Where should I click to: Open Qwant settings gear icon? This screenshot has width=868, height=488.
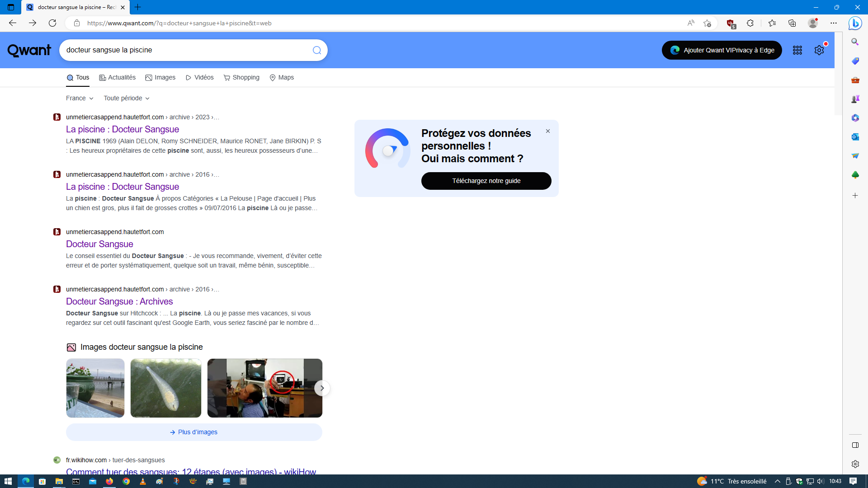[819, 50]
